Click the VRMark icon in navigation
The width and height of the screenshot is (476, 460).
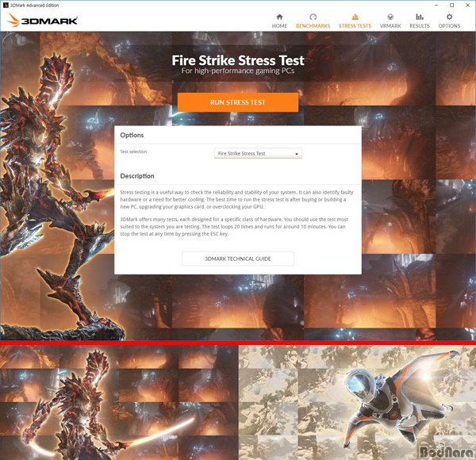tap(390, 17)
